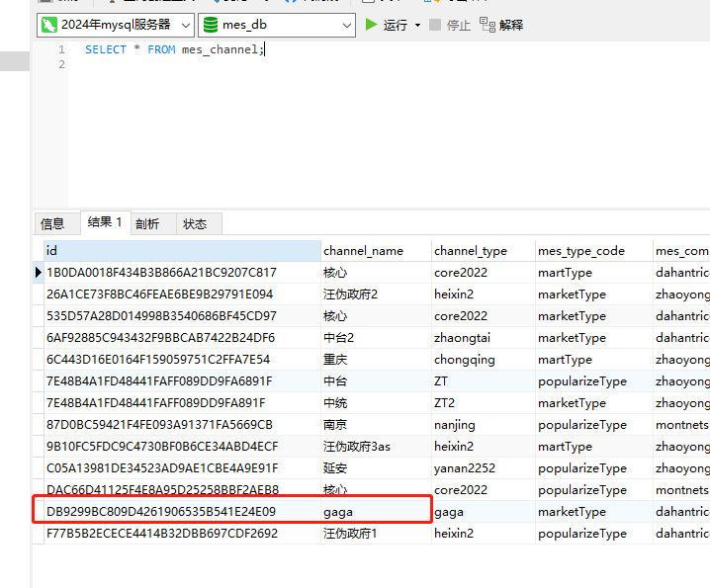Click into the SQL editor line SELECT * FROM mes_channel
This screenshot has width=710, height=588.
(174, 49)
